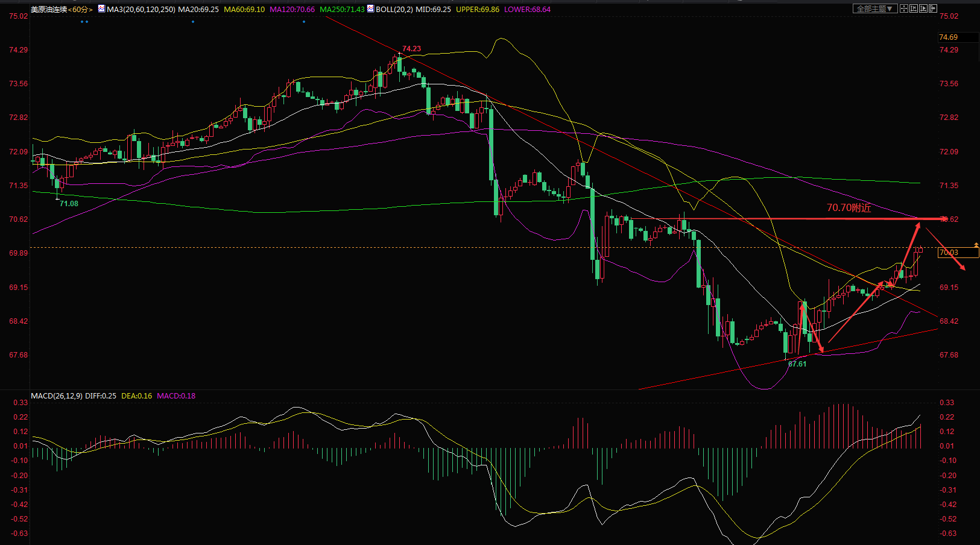Click the 71.08 low price label
Viewport: 980px width, 545px height.
click(69, 204)
